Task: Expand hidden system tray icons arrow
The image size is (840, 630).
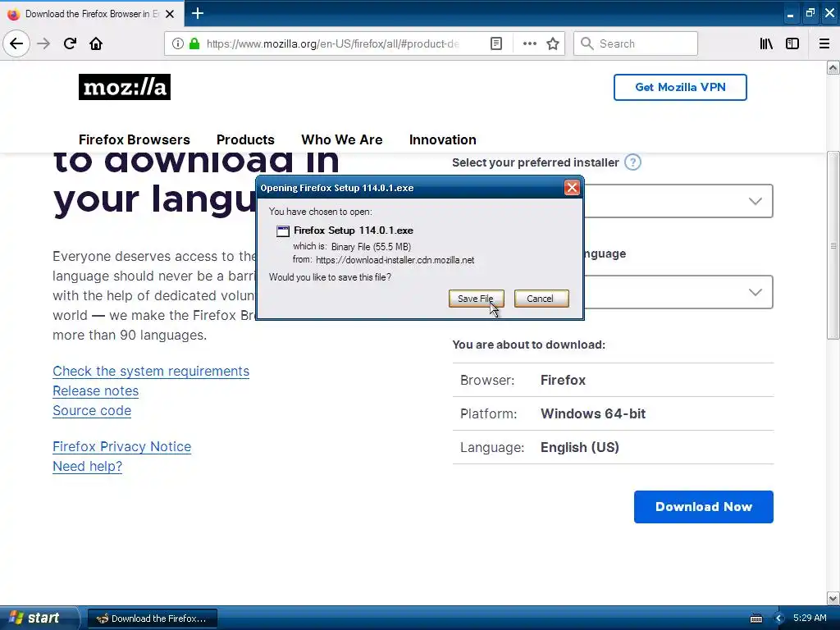Action: (779, 619)
